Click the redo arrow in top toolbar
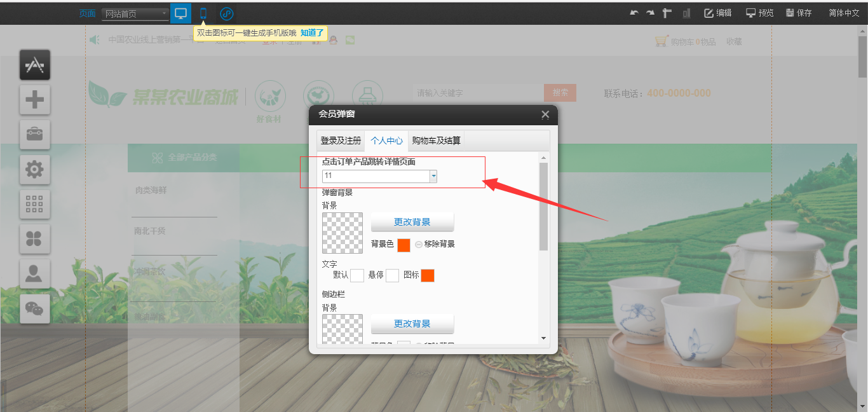 650,13
